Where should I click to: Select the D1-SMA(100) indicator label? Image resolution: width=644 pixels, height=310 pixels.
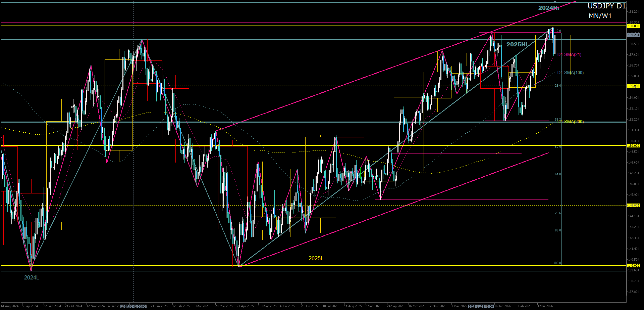[570, 73]
